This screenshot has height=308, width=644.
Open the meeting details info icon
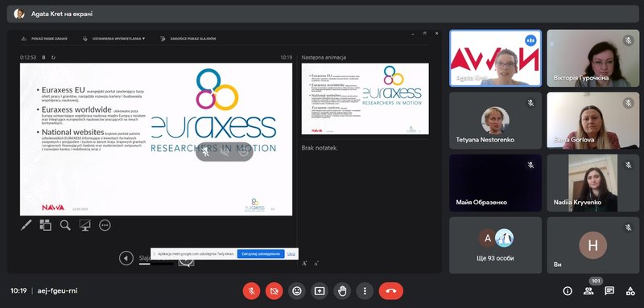[x=568, y=291]
